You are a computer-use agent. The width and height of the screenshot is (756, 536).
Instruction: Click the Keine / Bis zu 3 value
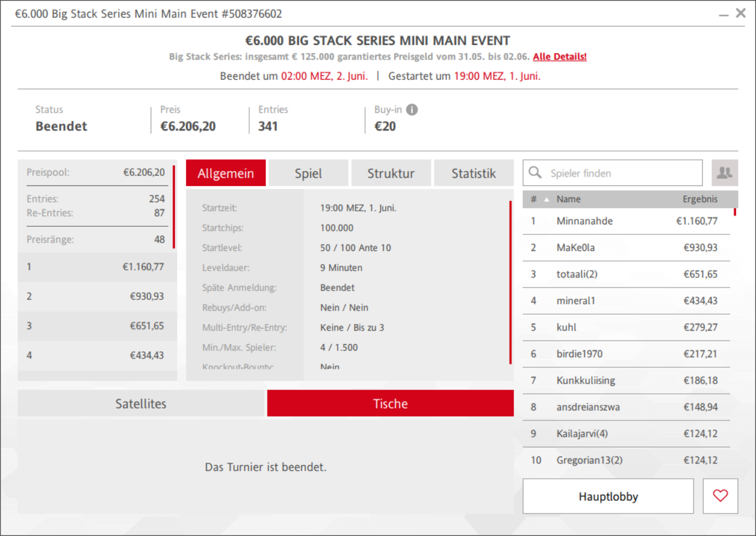pyautogui.click(x=352, y=328)
